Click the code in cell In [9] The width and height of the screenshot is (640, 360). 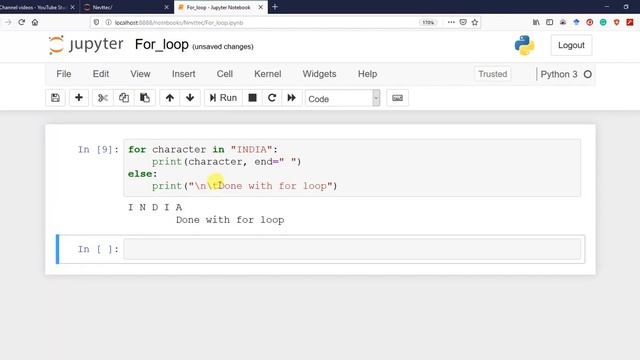pyautogui.click(x=352, y=168)
